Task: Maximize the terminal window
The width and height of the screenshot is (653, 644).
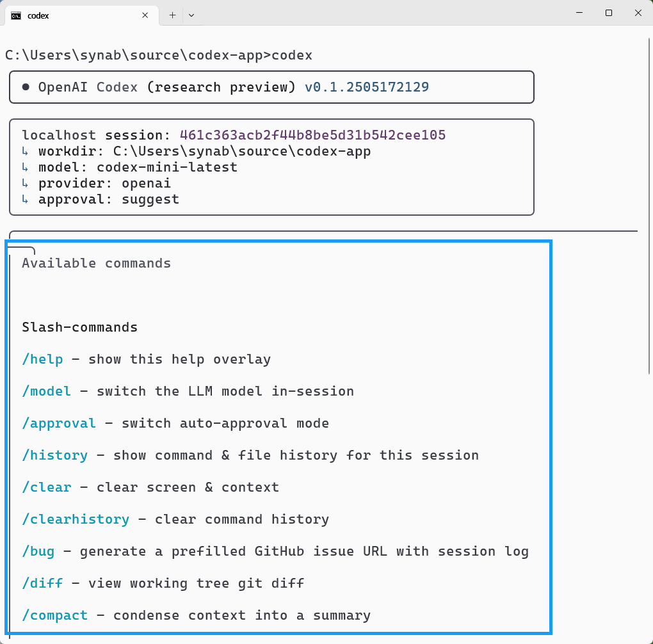Action: point(608,13)
